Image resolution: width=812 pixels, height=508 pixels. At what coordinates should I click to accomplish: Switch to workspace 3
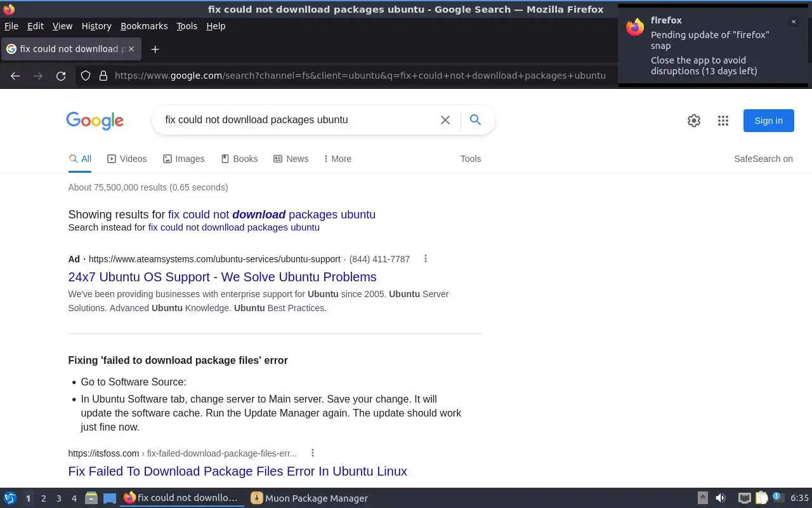59,498
